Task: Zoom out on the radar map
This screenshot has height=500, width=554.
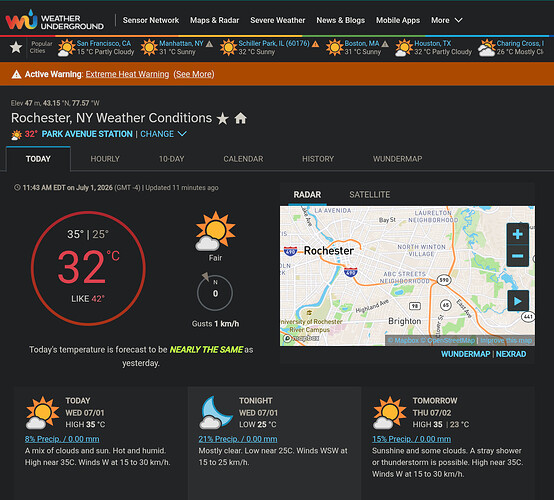Action: point(518,256)
